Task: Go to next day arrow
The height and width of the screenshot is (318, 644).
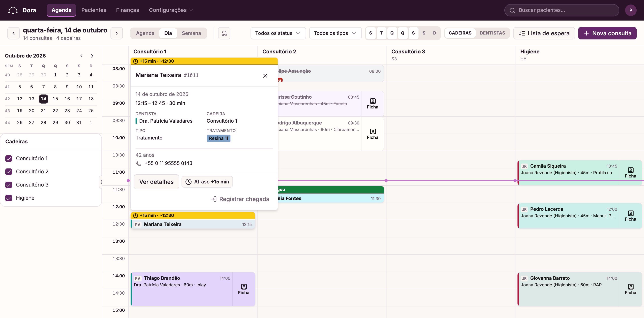Action: (x=116, y=33)
